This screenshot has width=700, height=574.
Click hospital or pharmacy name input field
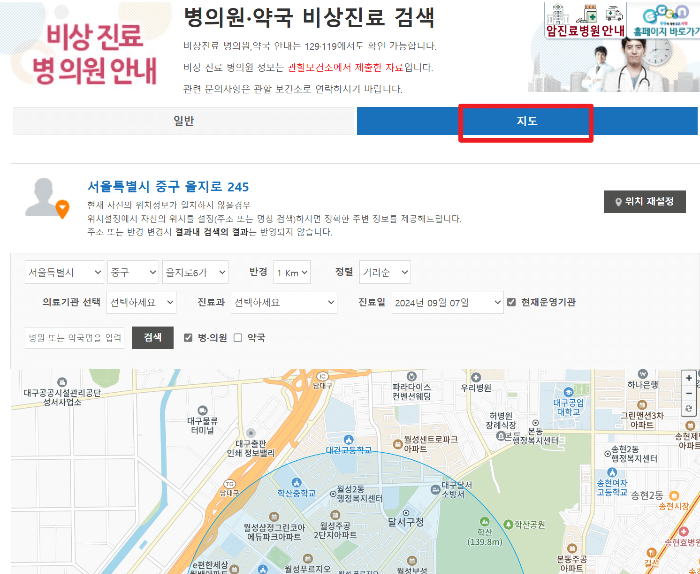coord(75,338)
